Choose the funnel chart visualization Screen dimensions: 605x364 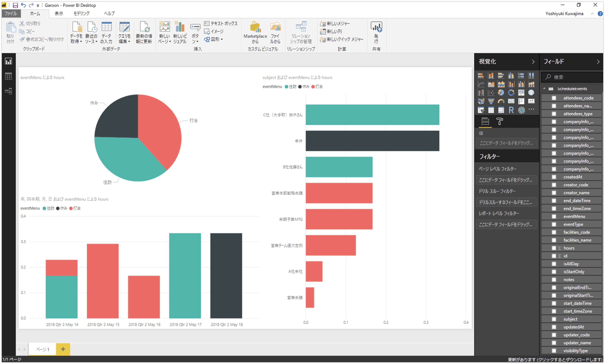[x=491, y=101]
